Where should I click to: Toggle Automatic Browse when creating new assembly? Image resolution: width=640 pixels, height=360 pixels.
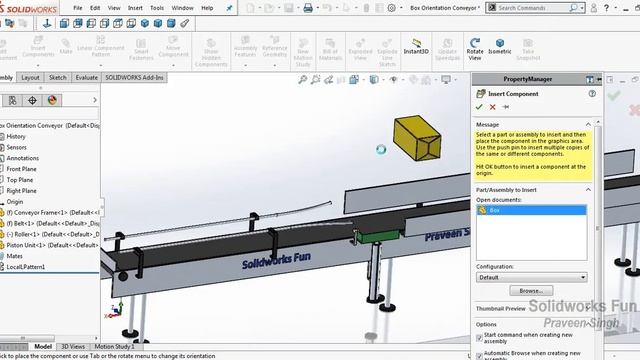(x=479, y=356)
